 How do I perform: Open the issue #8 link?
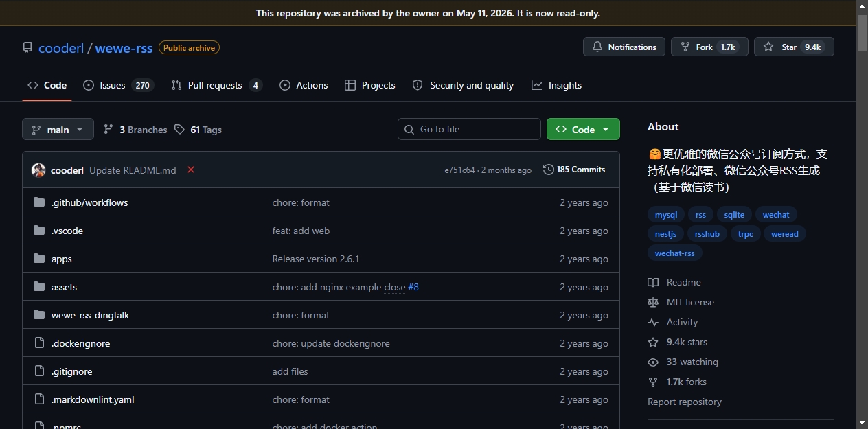pos(413,287)
